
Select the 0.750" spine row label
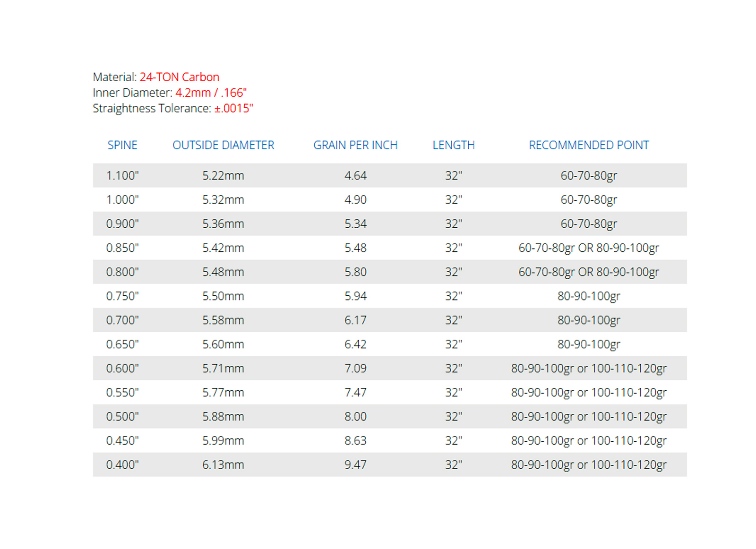(122, 296)
